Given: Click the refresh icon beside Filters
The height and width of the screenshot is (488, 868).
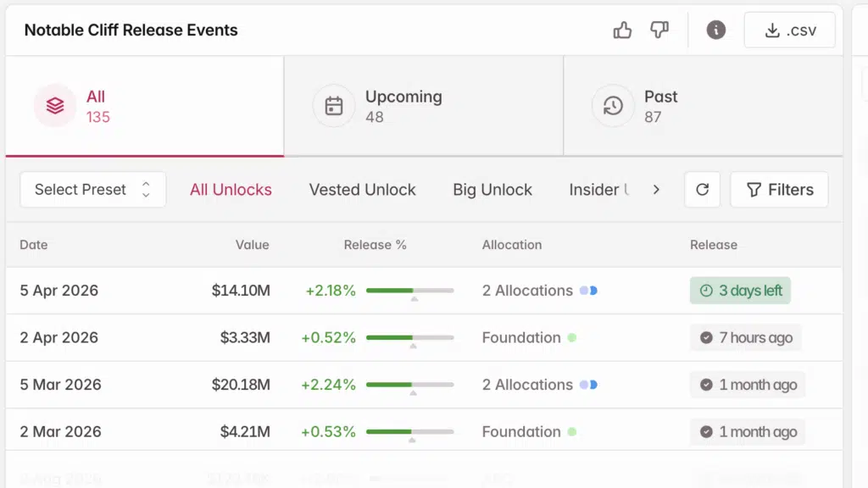Looking at the screenshot, I should [702, 190].
